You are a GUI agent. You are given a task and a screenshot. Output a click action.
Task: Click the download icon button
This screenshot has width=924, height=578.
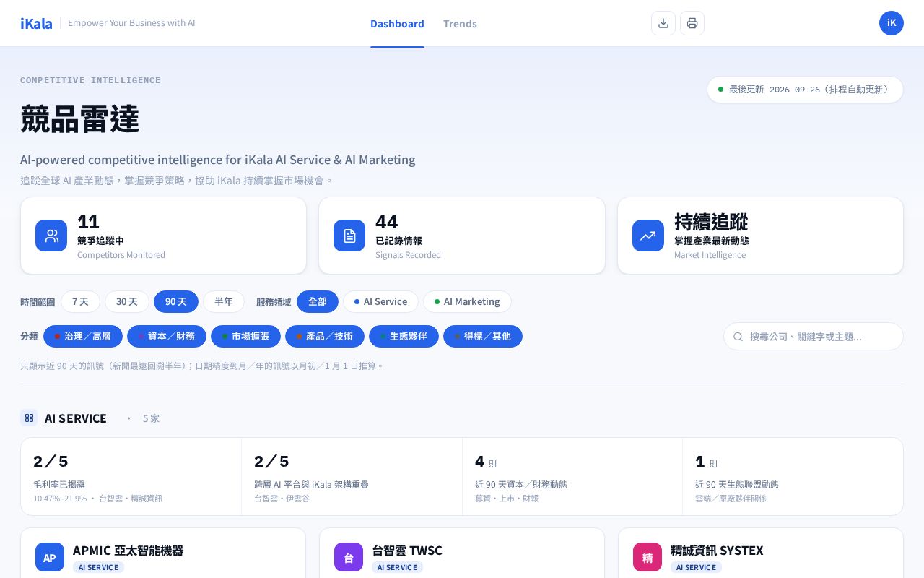pyautogui.click(x=663, y=23)
